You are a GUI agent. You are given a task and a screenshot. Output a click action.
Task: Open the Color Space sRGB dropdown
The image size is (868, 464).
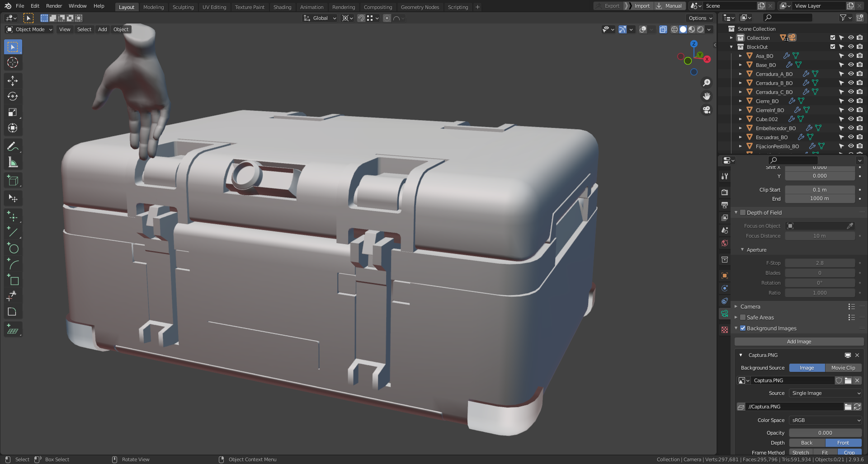826,420
